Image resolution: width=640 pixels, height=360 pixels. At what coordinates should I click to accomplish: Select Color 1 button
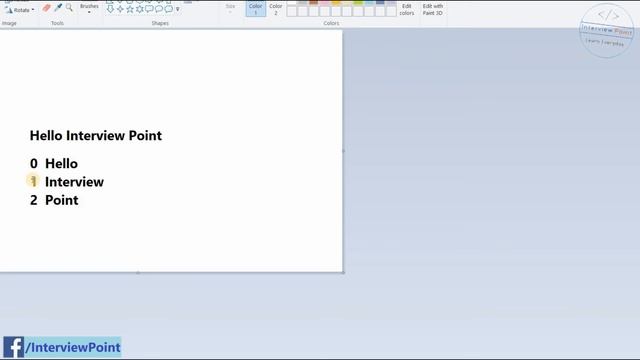click(256, 9)
